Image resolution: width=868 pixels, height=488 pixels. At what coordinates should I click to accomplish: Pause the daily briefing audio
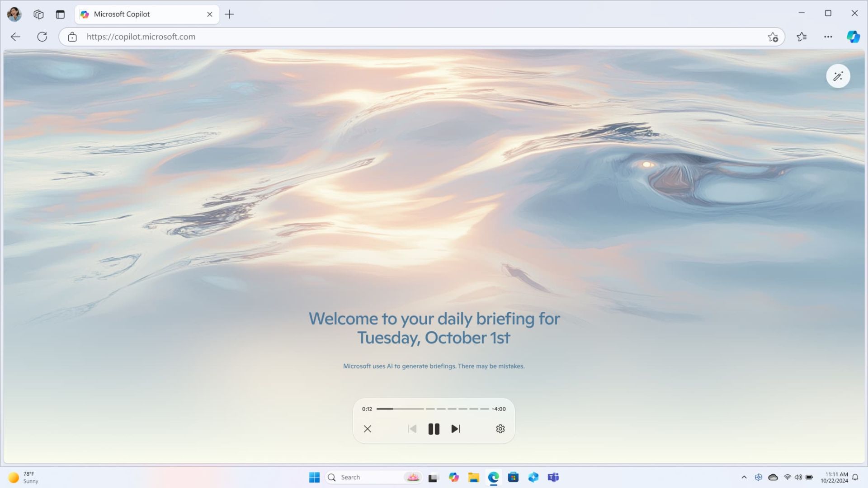pyautogui.click(x=434, y=428)
